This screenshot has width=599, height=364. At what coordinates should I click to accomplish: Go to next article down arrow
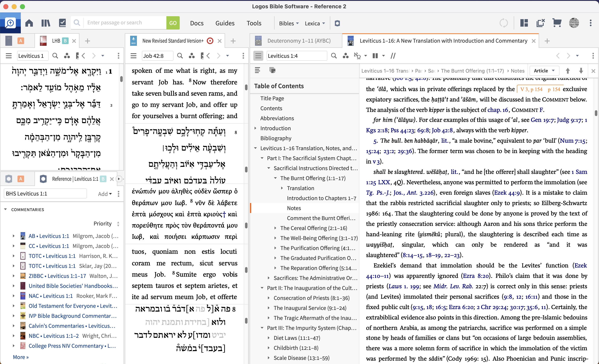[581, 71]
